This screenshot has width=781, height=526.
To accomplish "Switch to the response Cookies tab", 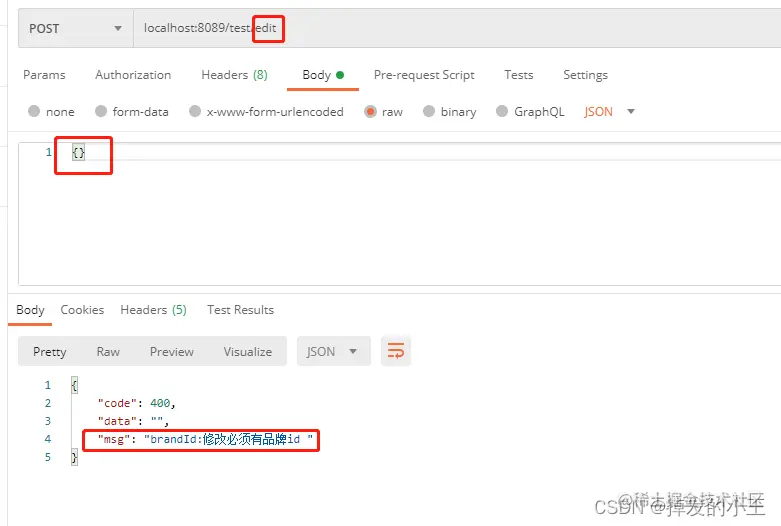I will pyautogui.click(x=82, y=310).
